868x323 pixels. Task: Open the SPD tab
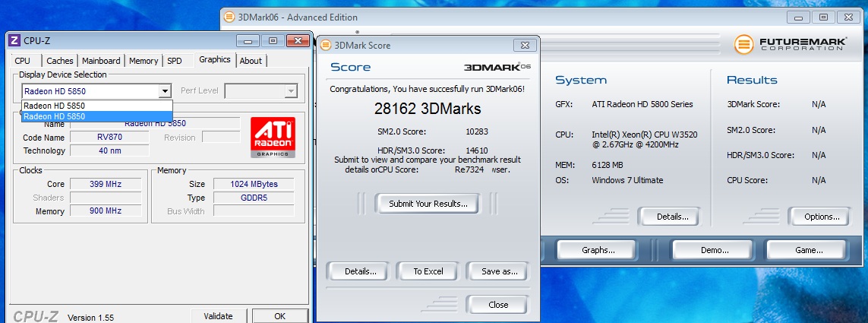point(175,61)
